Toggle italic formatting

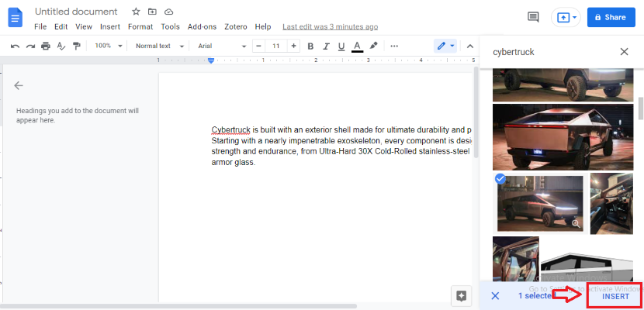coord(326,46)
